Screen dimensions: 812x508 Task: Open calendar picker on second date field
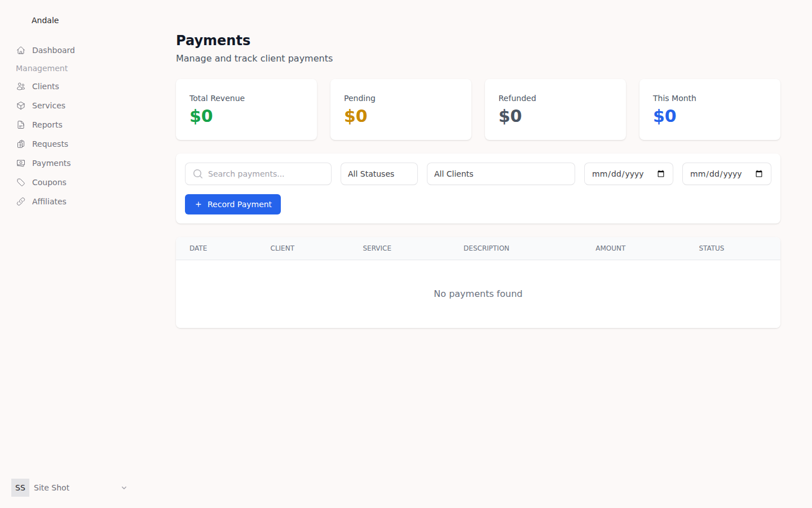click(759, 174)
